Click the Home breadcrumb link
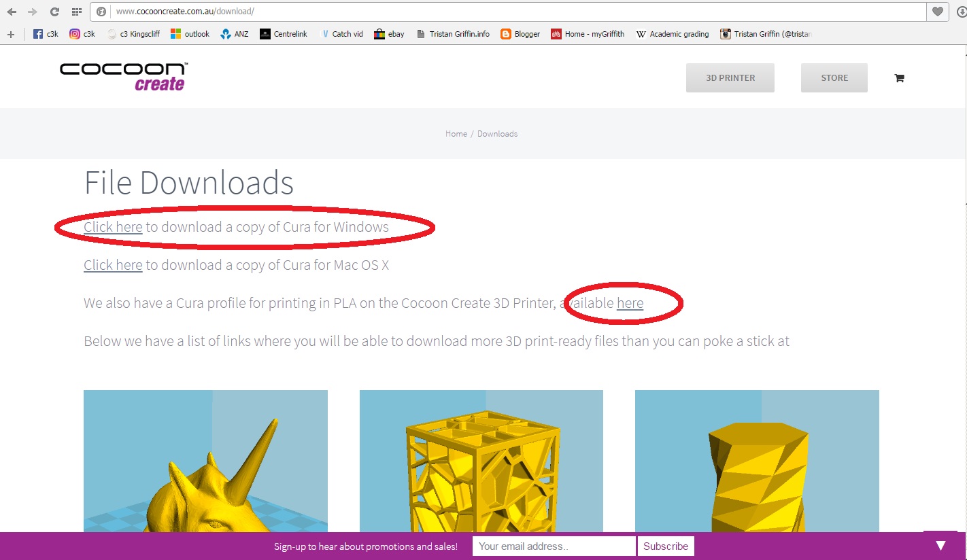967x560 pixels. 456,134
